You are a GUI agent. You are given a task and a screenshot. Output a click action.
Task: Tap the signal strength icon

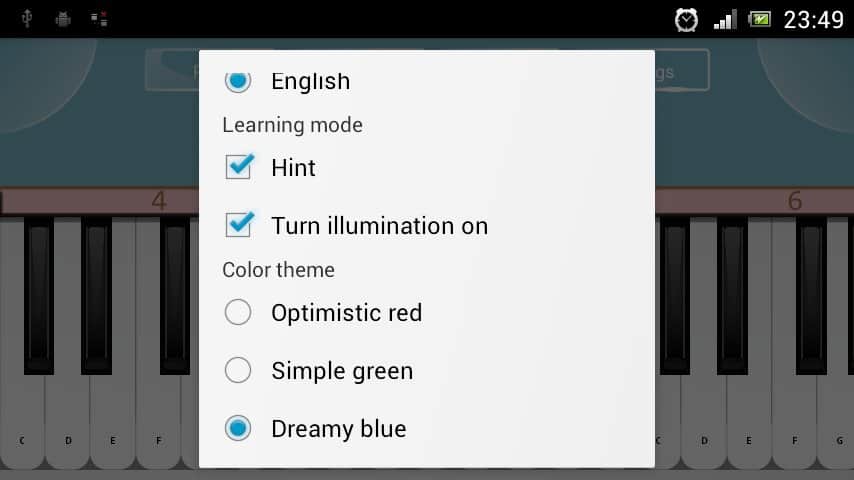pos(724,19)
